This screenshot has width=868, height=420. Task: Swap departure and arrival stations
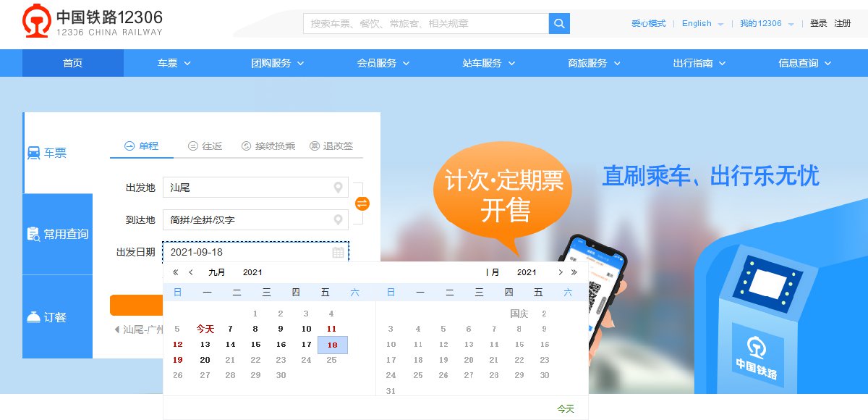(x=362, y=203)
